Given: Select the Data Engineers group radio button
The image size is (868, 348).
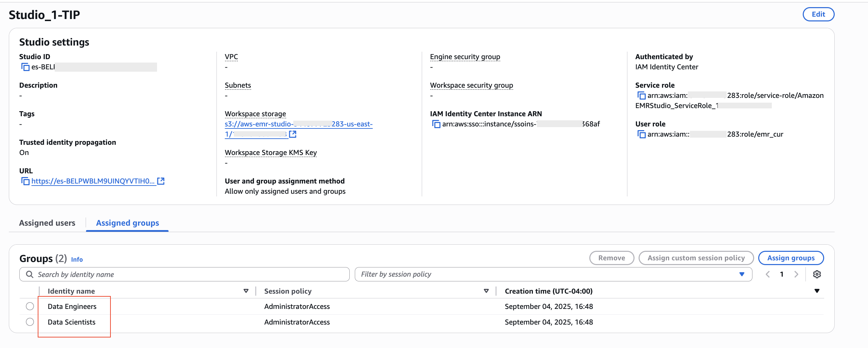Looking at the screenshot, I should [30, 306].
